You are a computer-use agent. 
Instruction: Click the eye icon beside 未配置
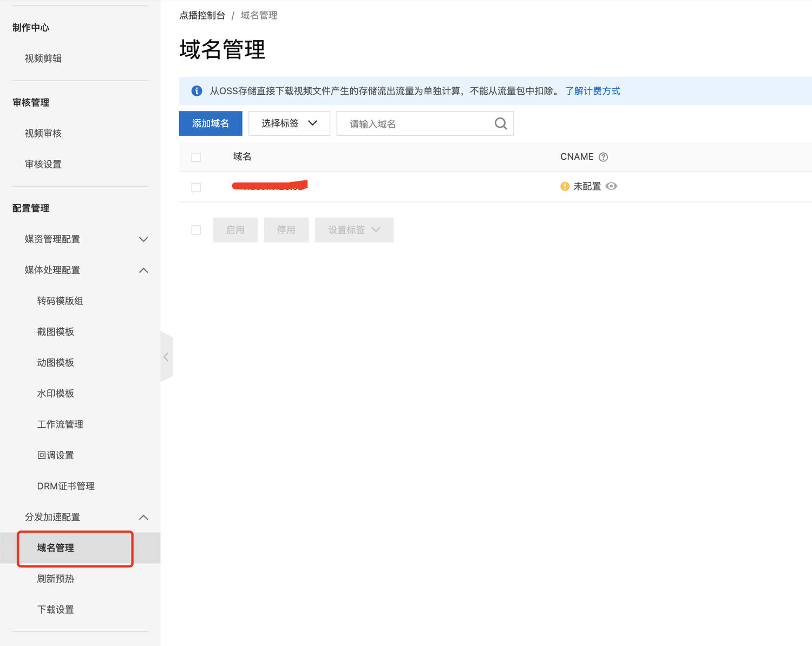(611, 186)
